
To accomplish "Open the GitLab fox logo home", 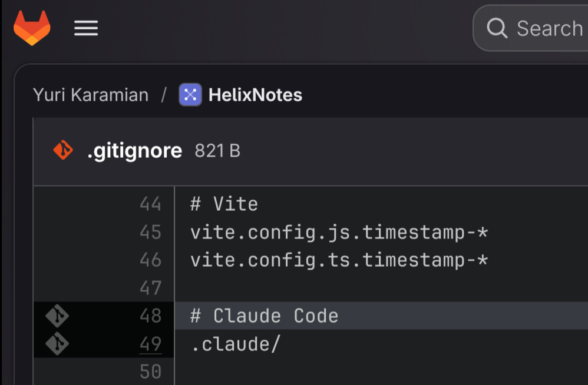I will (32, 28).
